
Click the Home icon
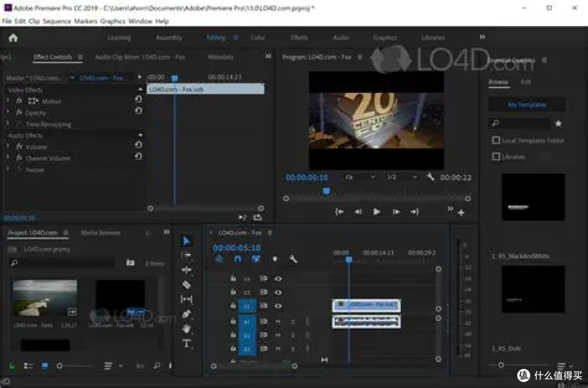coord(13,38)
